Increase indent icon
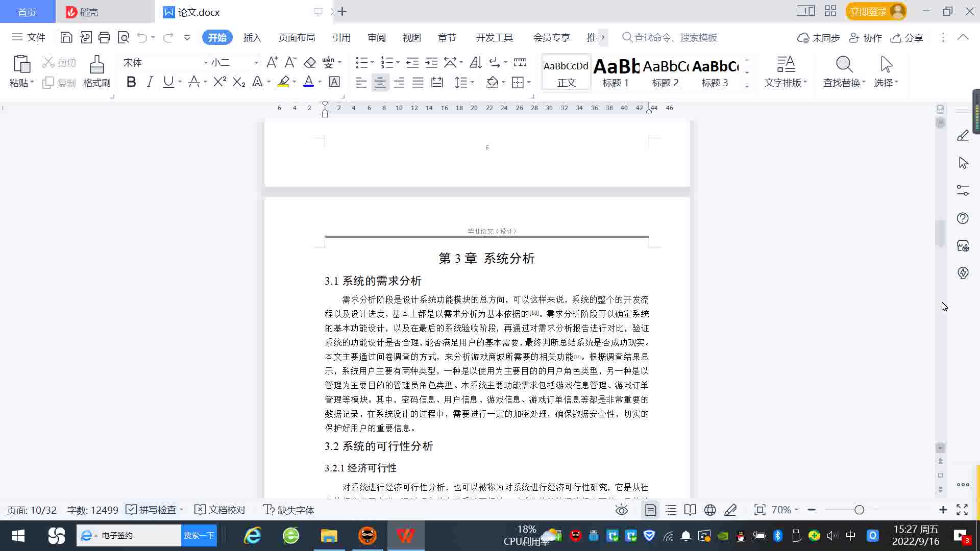Viewport: 980px width, 551px height. pyautogui.click(x=431, y=62)
